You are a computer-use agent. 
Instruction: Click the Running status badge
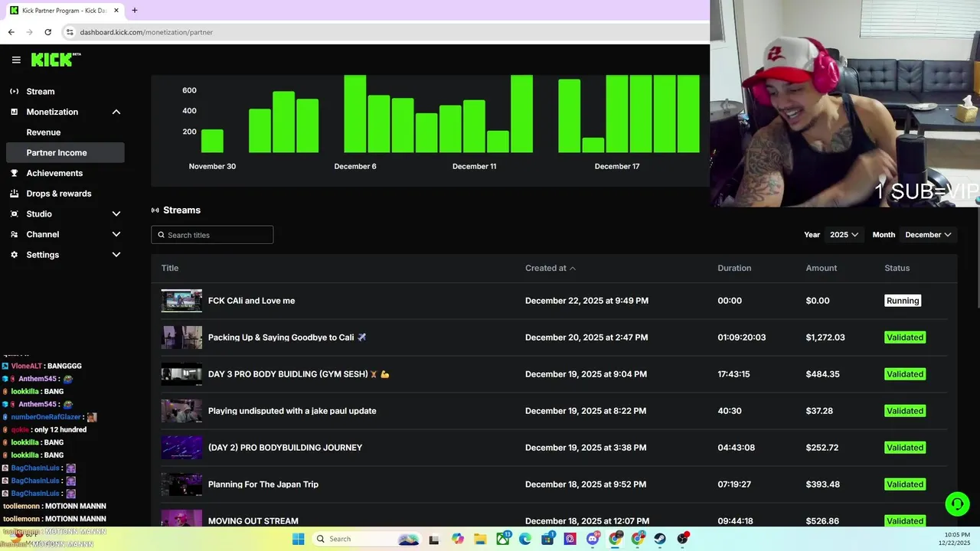[903, 301]
